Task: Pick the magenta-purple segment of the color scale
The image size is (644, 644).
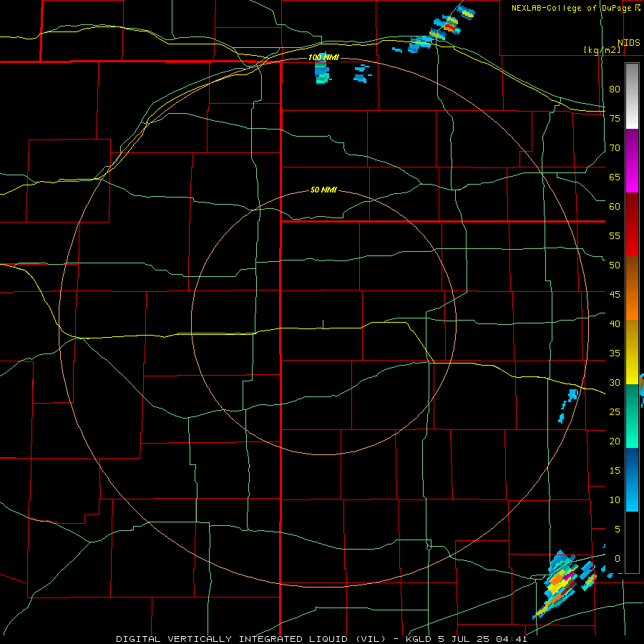Action: click(x=632, y=161)
